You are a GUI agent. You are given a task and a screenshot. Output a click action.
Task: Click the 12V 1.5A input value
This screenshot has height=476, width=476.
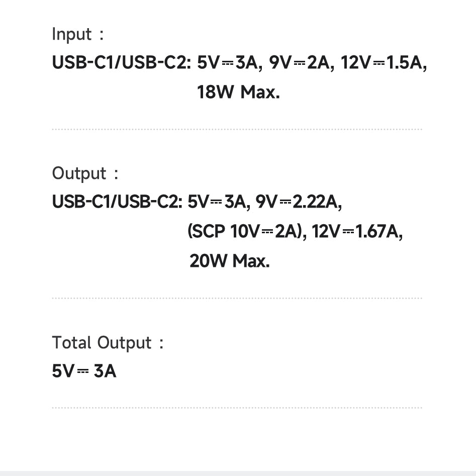(x=384, y=62)
